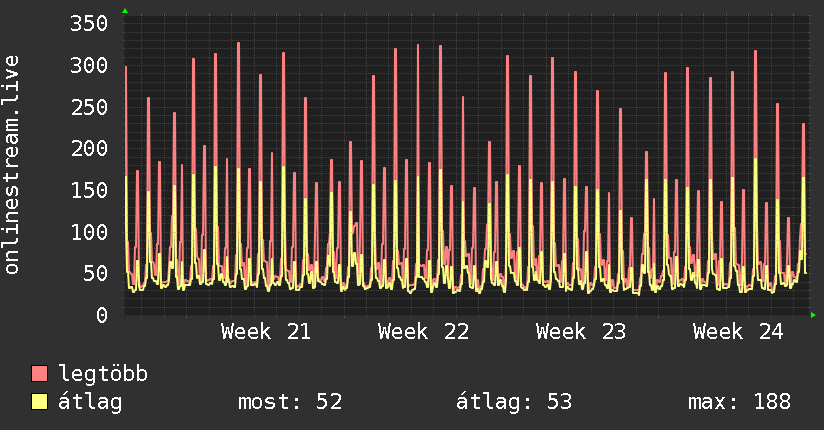This screenshot has width=824, height=430.
Task: Click the green arrow at y-axis top
Action: tap(125, 11)
